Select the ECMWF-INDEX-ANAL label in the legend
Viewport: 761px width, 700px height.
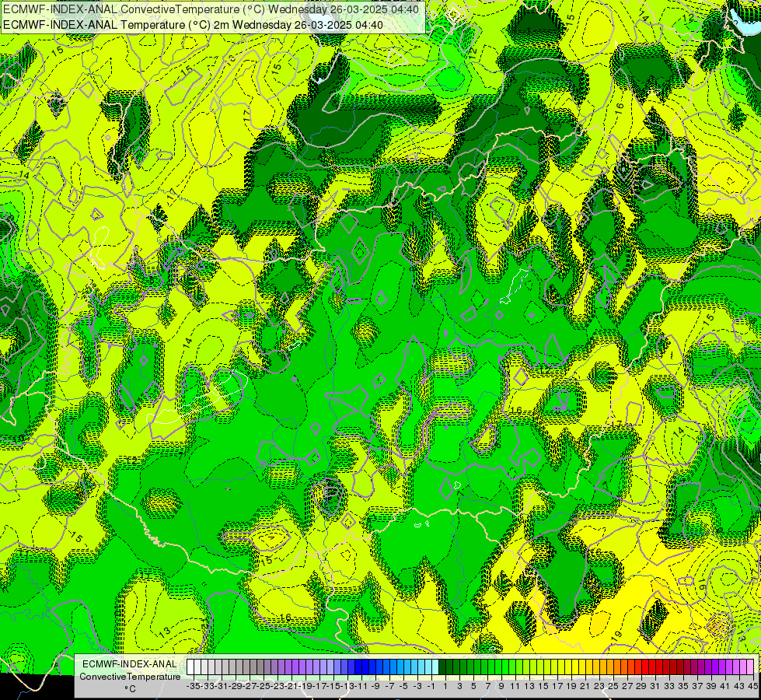[130, 664]
